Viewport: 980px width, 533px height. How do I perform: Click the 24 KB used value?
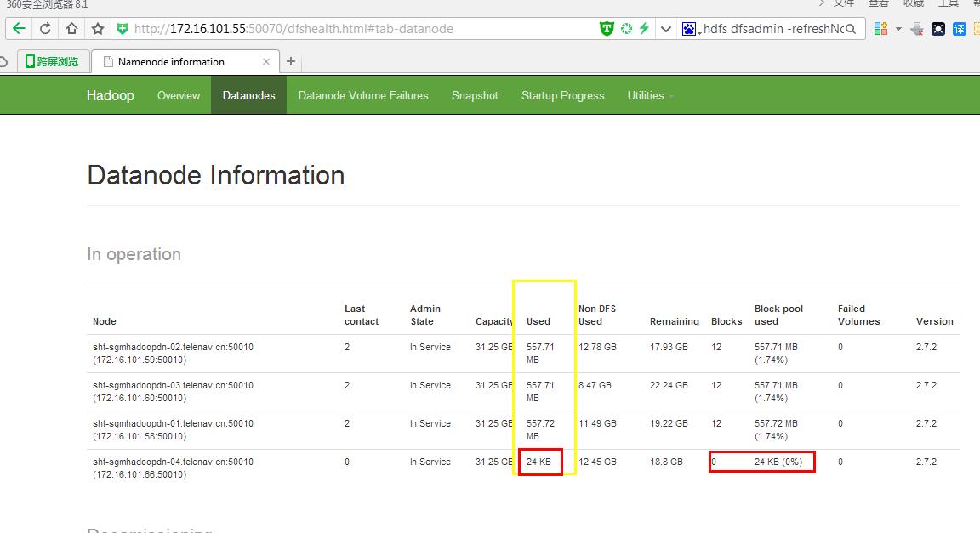(538, 462)
